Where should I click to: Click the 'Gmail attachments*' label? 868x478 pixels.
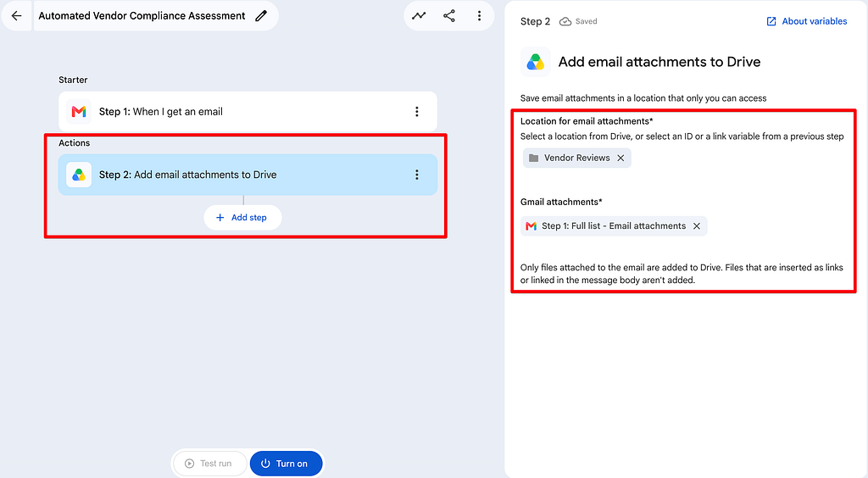point(561,202)
